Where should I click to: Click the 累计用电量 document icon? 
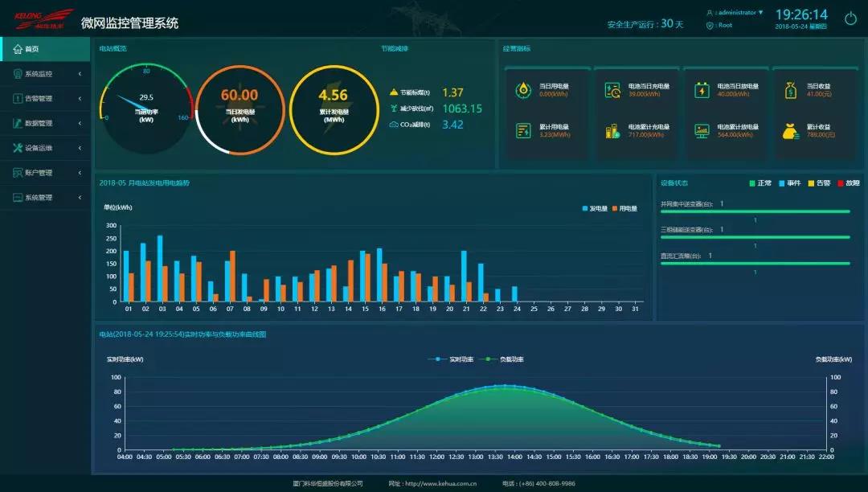(x=523, y=131)
